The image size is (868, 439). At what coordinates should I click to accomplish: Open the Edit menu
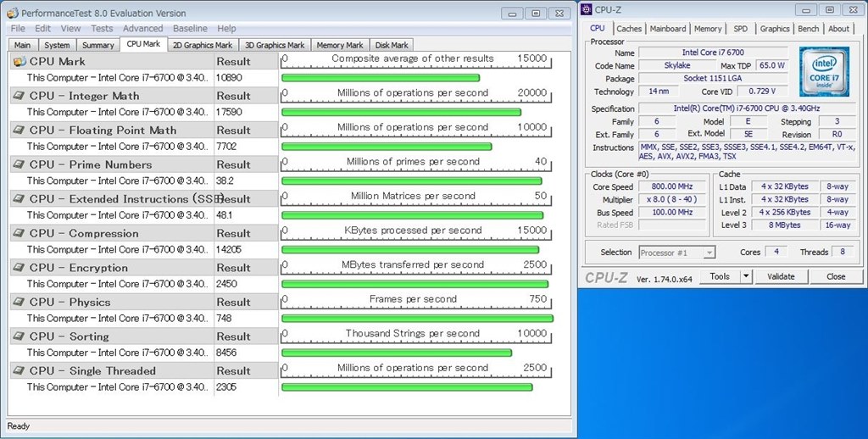click(x=42, y=28)
